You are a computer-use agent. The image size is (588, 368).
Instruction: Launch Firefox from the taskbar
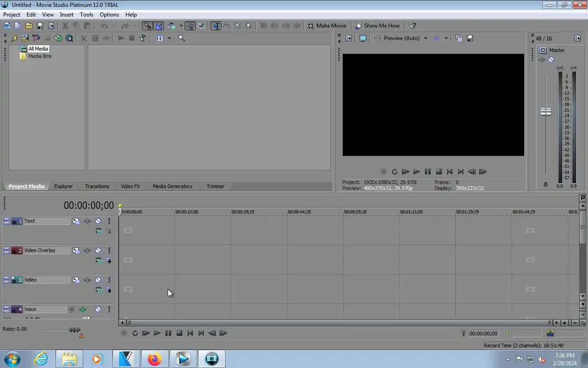coord(154,359)
